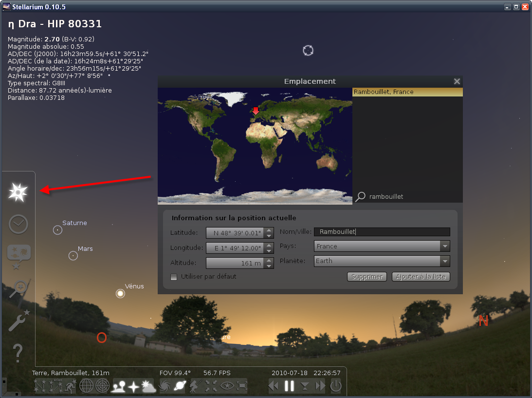This screenshot has width=532, height=398.
Task: Click the Altitude value field
Action: (236, 263)
